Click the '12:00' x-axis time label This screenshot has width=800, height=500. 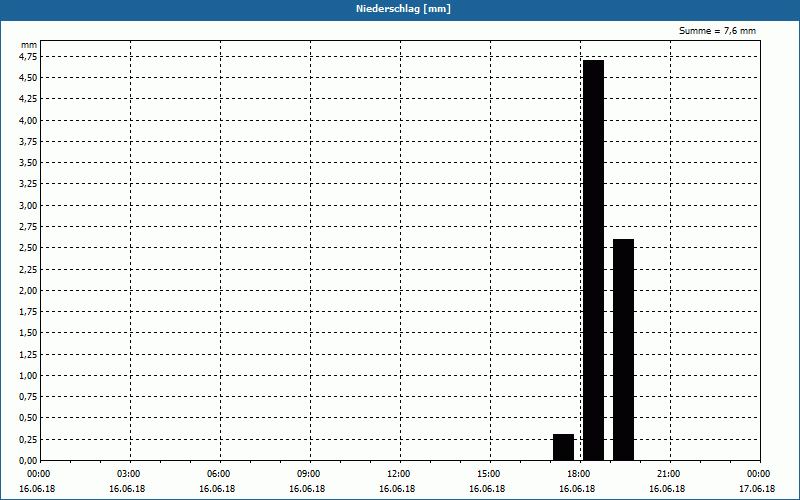398,474
